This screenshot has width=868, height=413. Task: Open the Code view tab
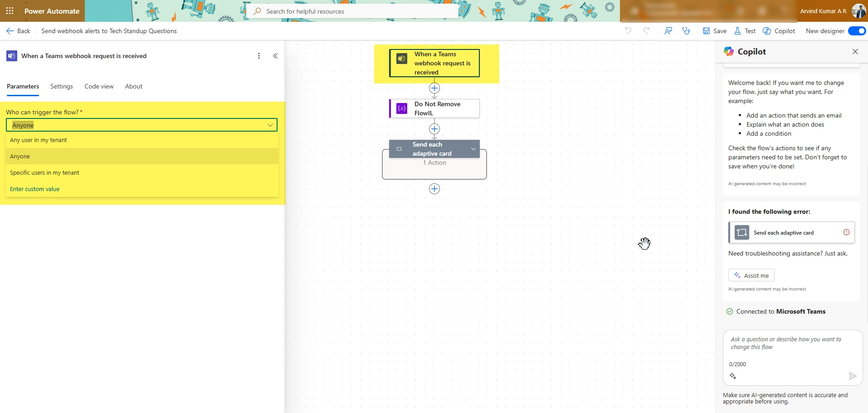pyautogui.click(x=99, y=87)
